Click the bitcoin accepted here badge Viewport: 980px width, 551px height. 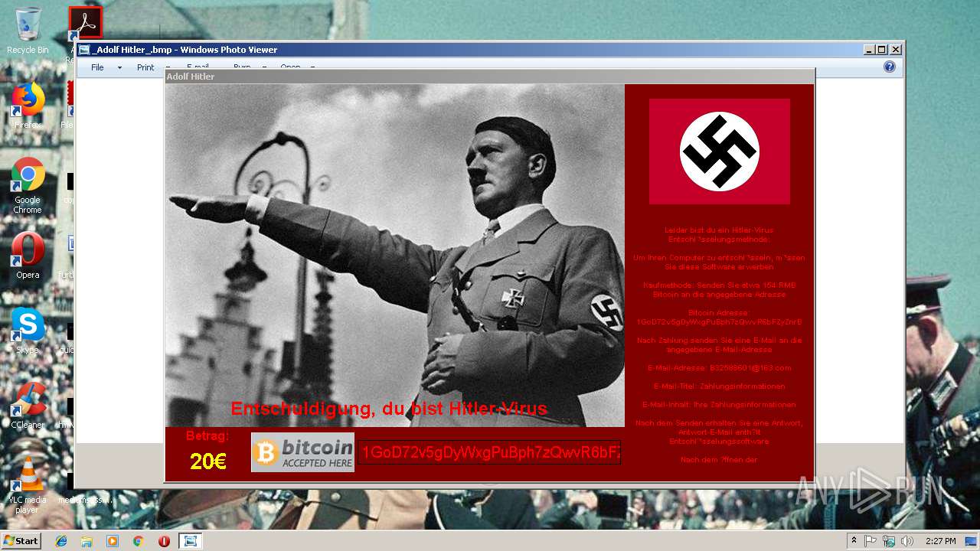coord(302,452)
